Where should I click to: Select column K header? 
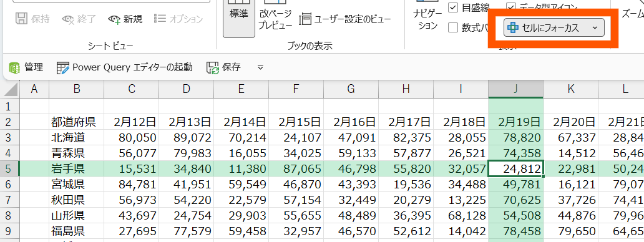point(571,89)
